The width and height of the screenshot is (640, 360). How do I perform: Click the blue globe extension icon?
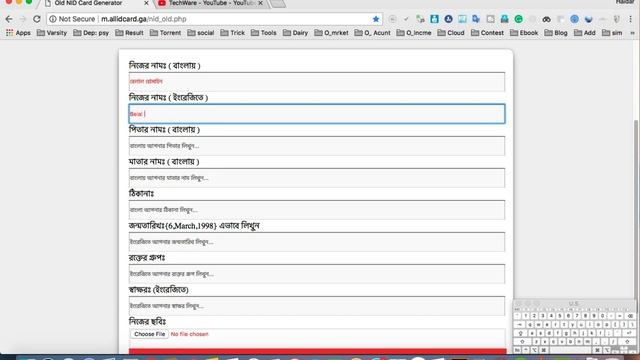[574, 19]
